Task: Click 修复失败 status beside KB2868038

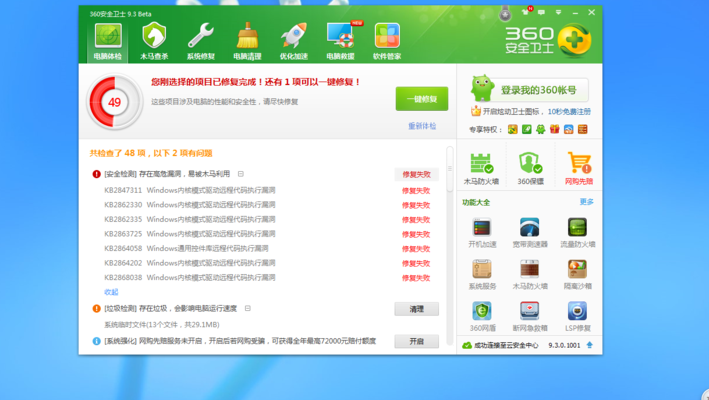Action: coord(416,278)
